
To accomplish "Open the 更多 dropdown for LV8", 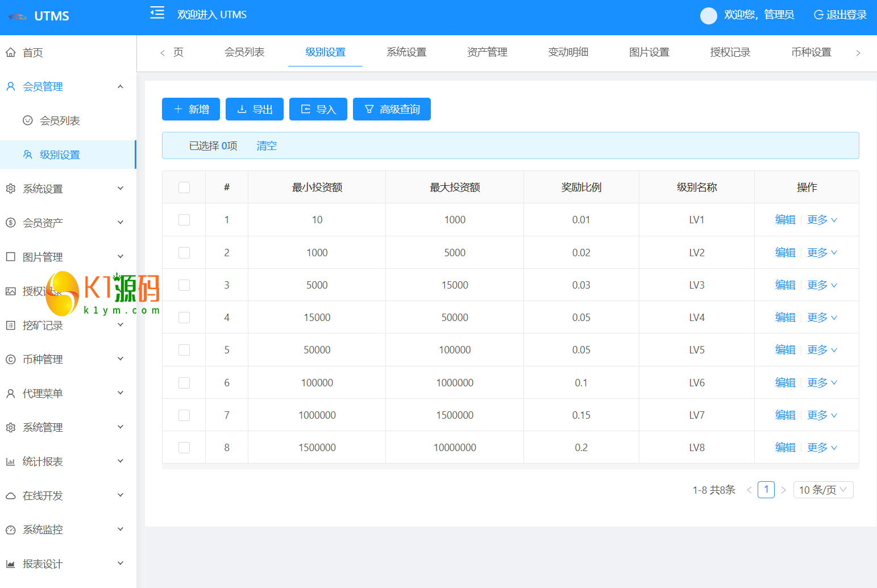I will [822, 448].
